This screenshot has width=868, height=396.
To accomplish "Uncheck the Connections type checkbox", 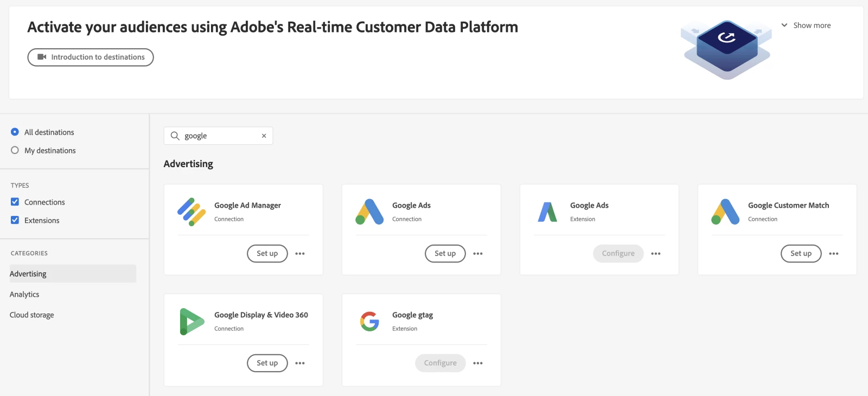I will 15,202.
